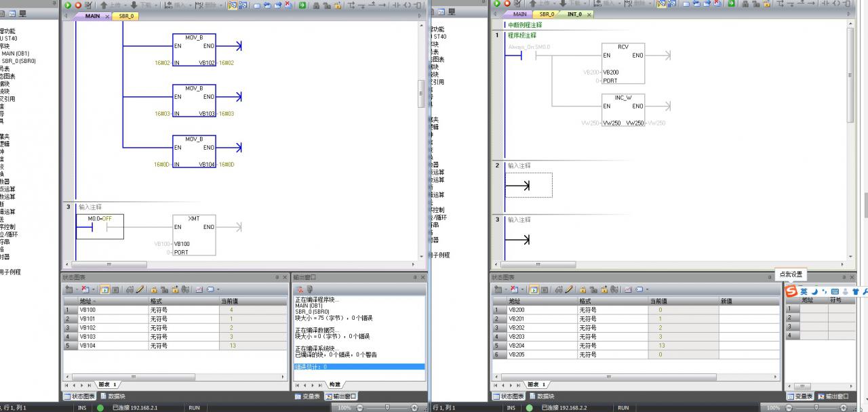Close MAIN tab in left window
Viewport: 868px width, 412px height.
pyautogui.click(x=107, y=16)
